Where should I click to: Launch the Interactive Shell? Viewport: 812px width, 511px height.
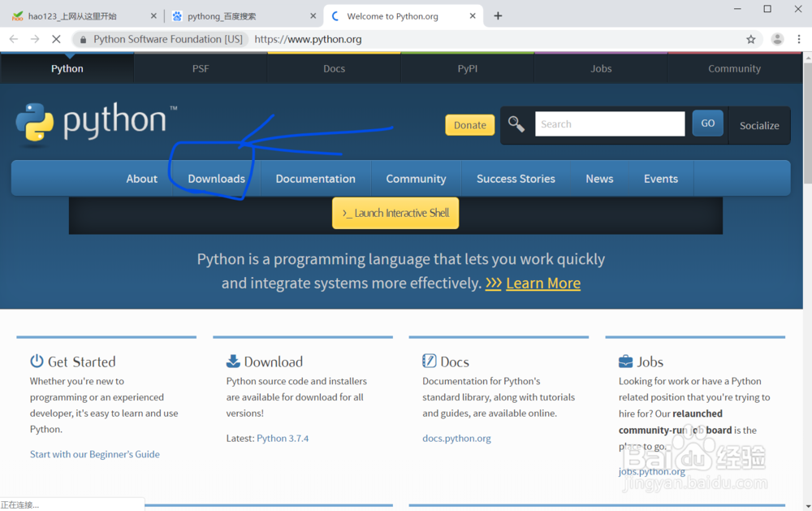coord(395,213)
